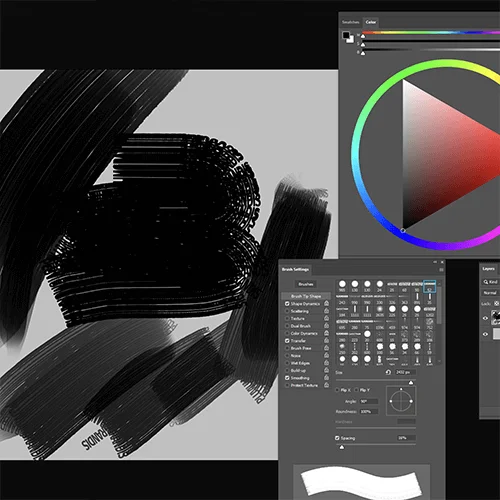Click the lock icon beside Scattering

(327, 311)
